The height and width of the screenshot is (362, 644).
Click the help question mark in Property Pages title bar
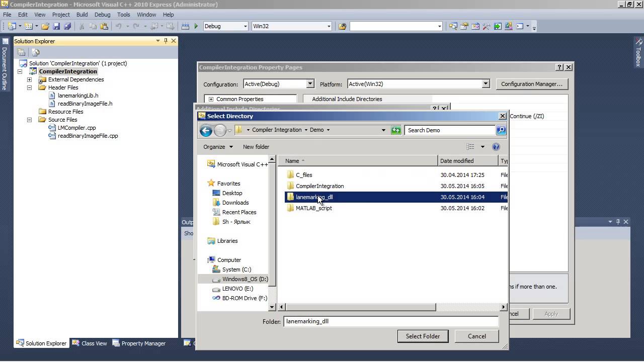(559, 67)
